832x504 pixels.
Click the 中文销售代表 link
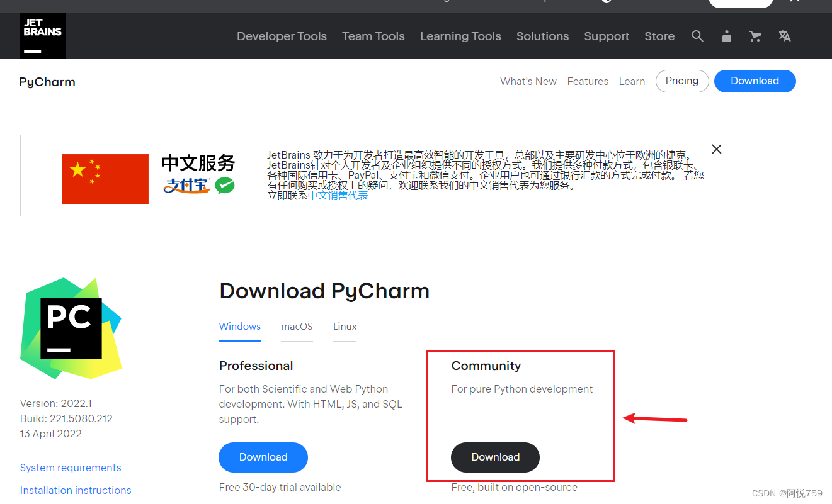(338, 196)
